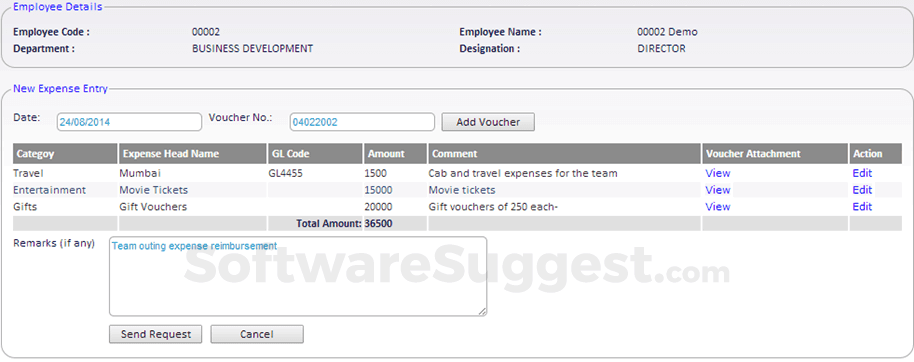This screenshot has width=914, height=362.
Task: Click the BUSINESS DEVELOPMENT department value
Action: coord(252,49)
